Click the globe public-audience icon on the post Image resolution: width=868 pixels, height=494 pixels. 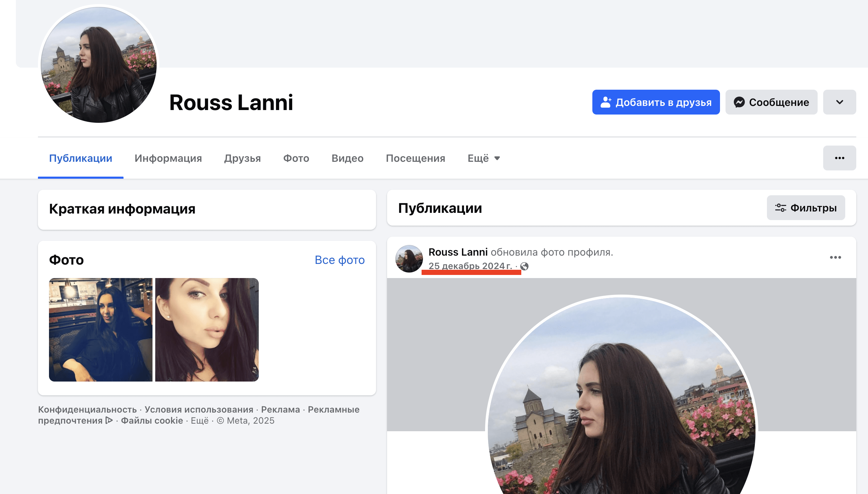pos(524,266)
